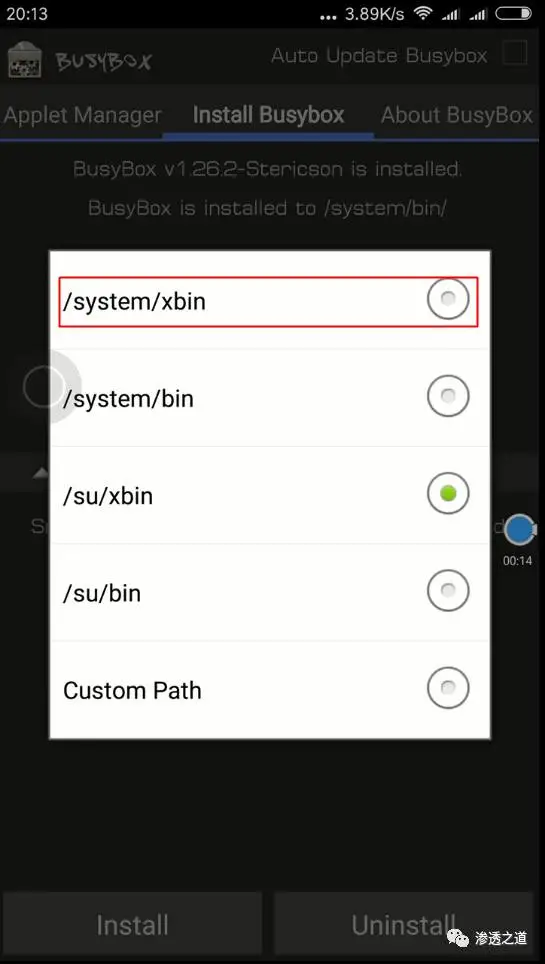The width and height of the screenshot is (545, 964).
Task: Expand the small up-arrow behind the dialog
Action: point(41,473)
